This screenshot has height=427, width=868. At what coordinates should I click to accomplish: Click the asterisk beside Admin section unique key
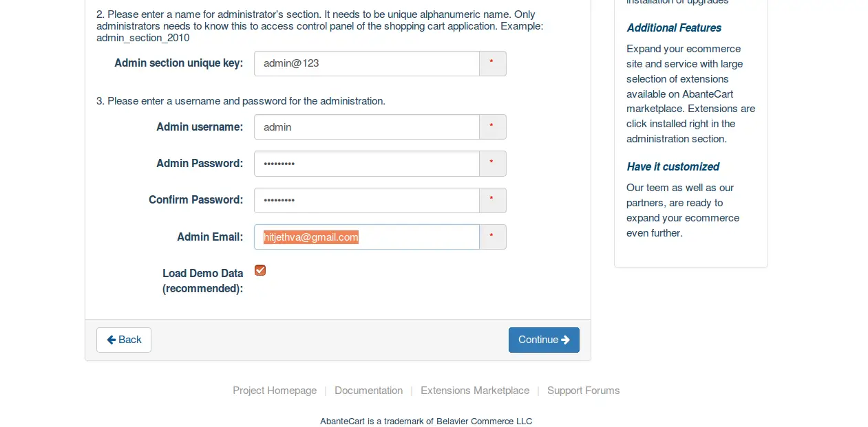pyautogui.click(x=491, y=63)
